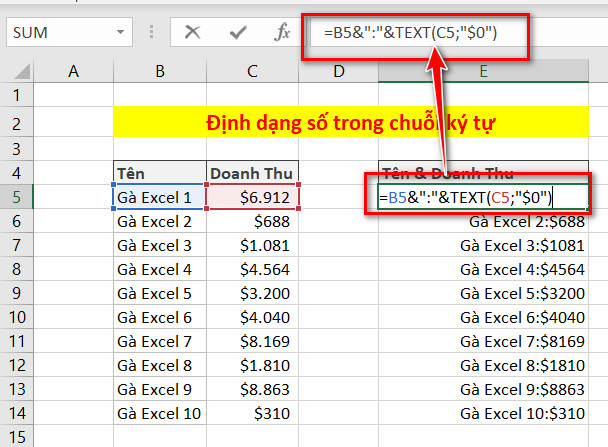Open the Insert Function fx dialog
Screen dimensions: 608x447
283,32
